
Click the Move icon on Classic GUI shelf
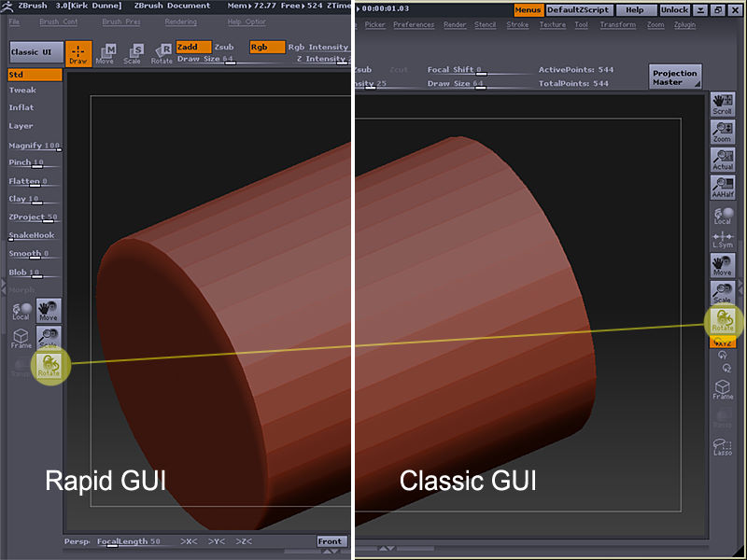click(722, 265)
